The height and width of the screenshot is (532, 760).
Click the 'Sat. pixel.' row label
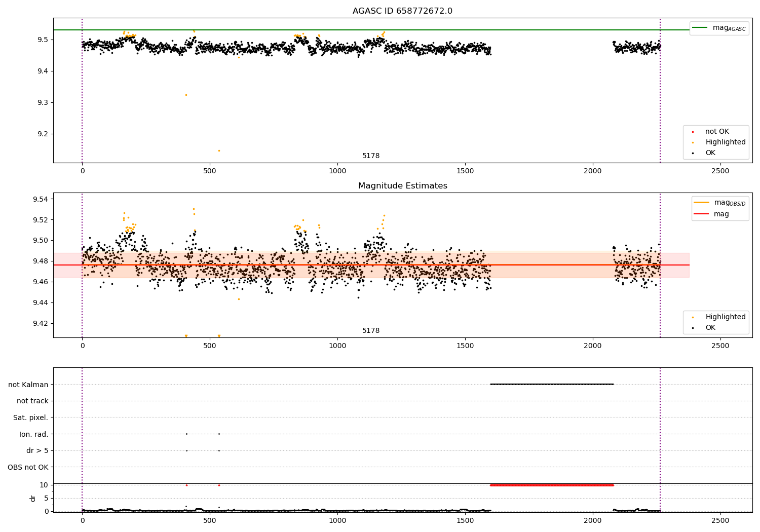pyautogui.click(x=30, y=418)
